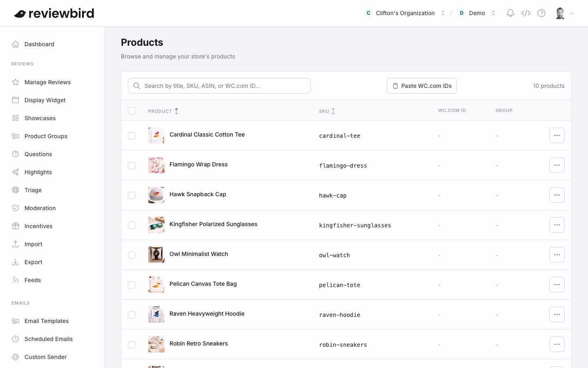The height and width of the screenshot is (368, 588).
Task: Click the Custom Sender at-sign icon
Action: point(16,357)
